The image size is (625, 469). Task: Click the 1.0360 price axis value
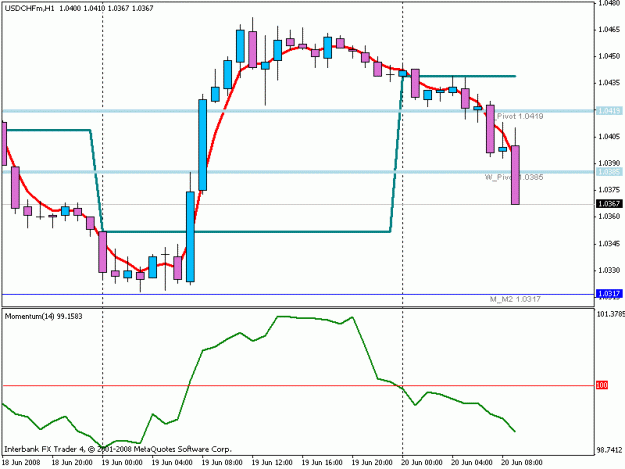click(609, 216)
